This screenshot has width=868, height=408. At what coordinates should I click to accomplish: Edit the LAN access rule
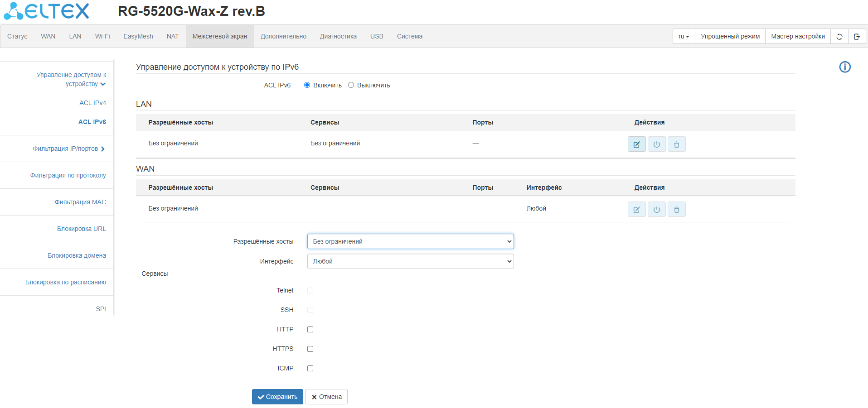(636, 144)
